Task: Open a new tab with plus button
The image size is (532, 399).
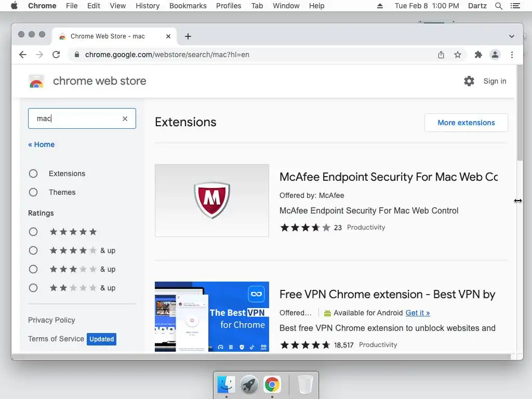Action: click(x=188, y=36)
